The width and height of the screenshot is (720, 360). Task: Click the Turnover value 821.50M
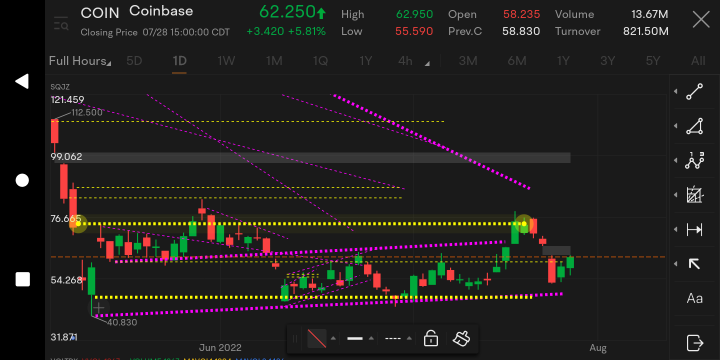(x=646, y=32)
